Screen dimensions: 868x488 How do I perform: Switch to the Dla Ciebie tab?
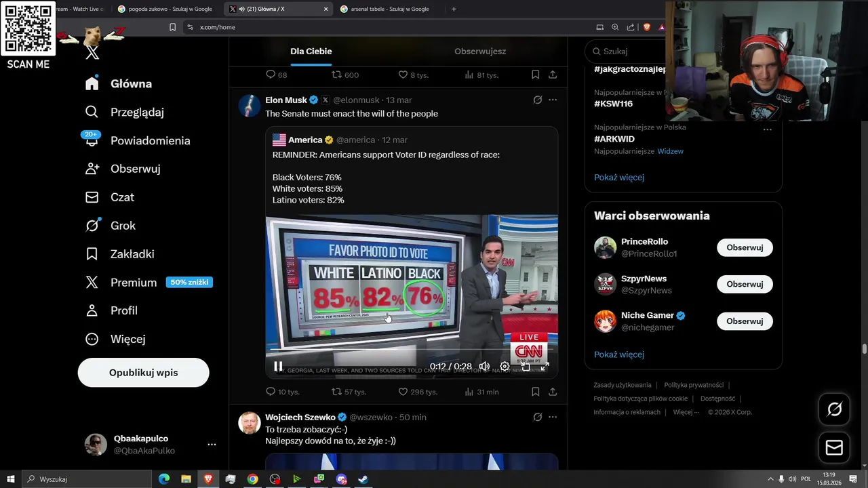pos(311,52)
